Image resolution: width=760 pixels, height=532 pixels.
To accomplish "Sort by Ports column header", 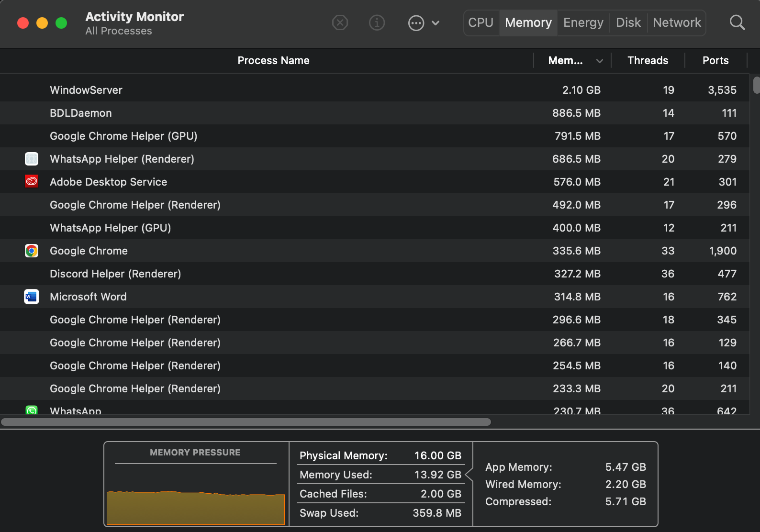I will click(x=715, y=60).
